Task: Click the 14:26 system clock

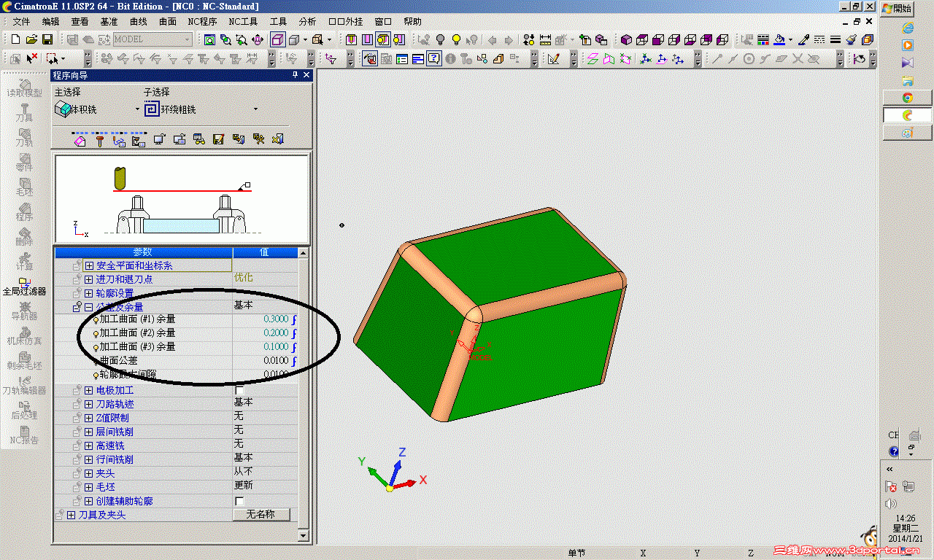Action: click(x=905, y=518)
